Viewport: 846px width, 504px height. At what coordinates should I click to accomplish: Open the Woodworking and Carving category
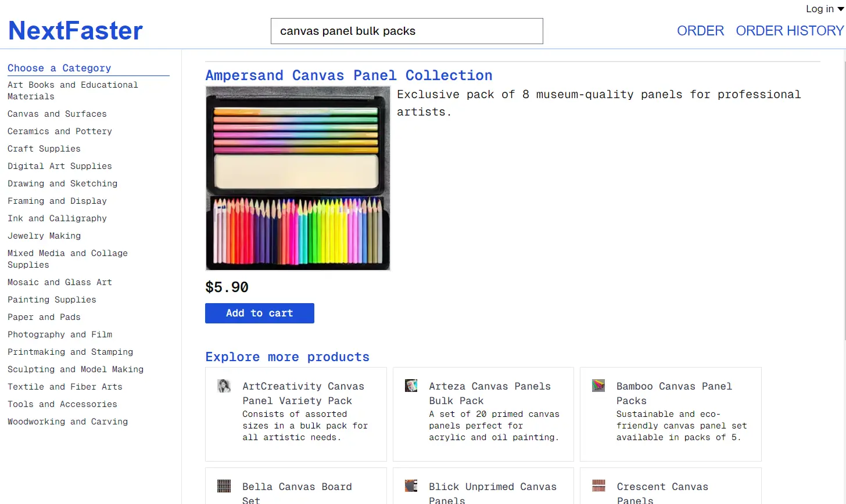tap(67, 422)
